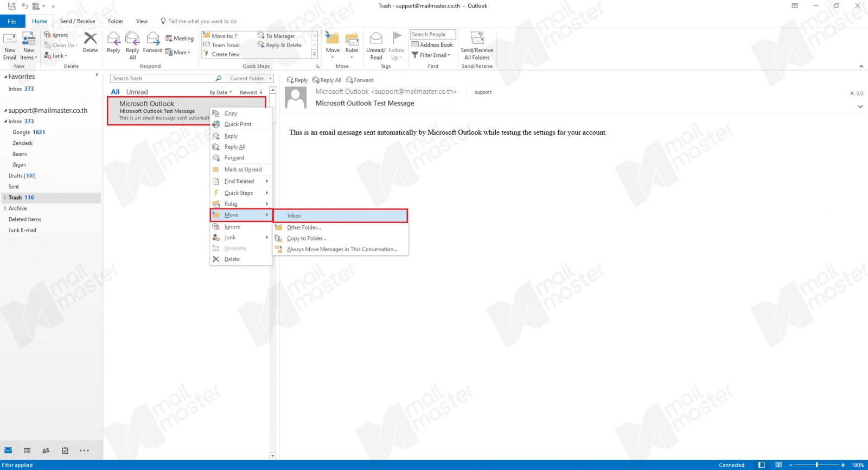Switch to the Folder tab

click(116, 21)
